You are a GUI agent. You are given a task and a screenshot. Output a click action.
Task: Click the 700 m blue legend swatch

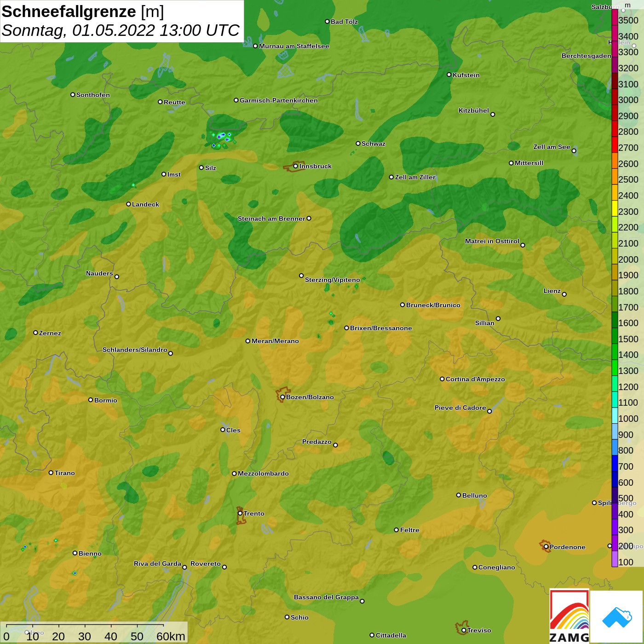click(615, 463)
